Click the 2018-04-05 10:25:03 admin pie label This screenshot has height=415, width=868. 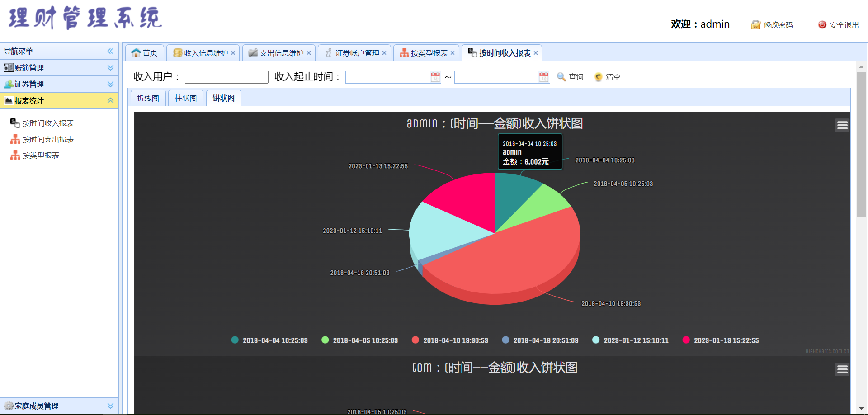(x=623, y=184)
